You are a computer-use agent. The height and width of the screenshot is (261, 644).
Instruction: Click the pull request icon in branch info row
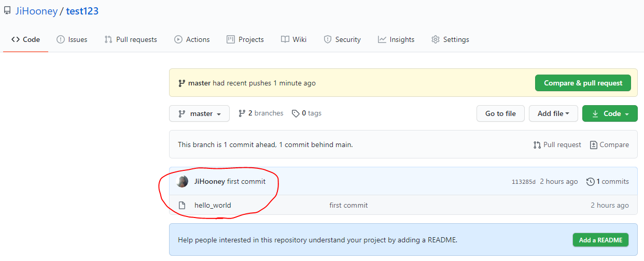pyautogui.click(x=537, y=144)
